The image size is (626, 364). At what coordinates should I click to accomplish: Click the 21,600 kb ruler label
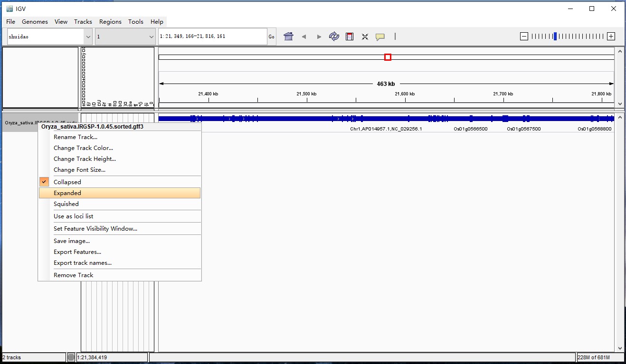coord(405,94)
